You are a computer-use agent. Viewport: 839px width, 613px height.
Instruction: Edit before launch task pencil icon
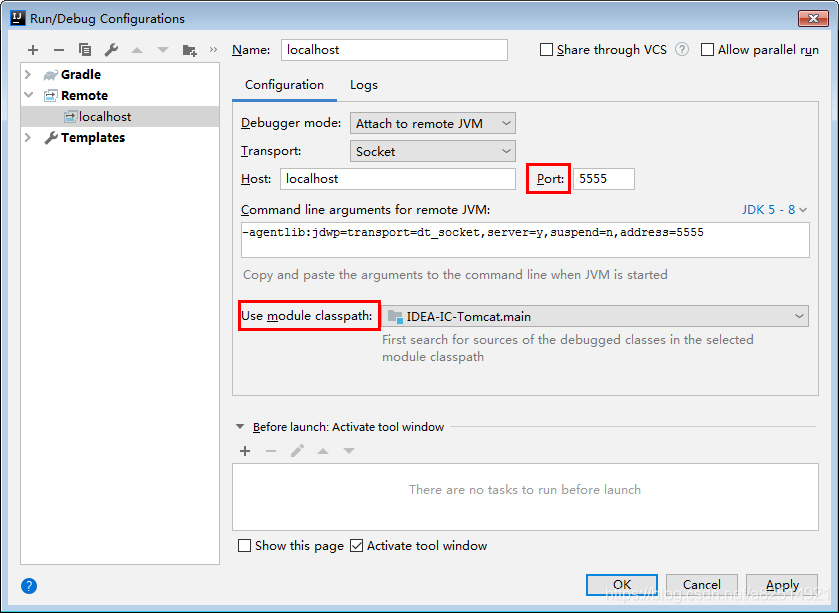pos(297,451)
